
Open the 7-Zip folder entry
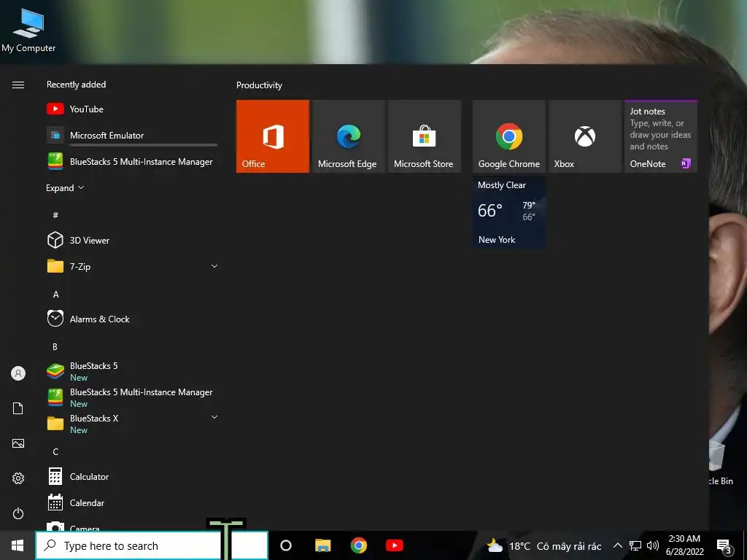click(133, 266)
